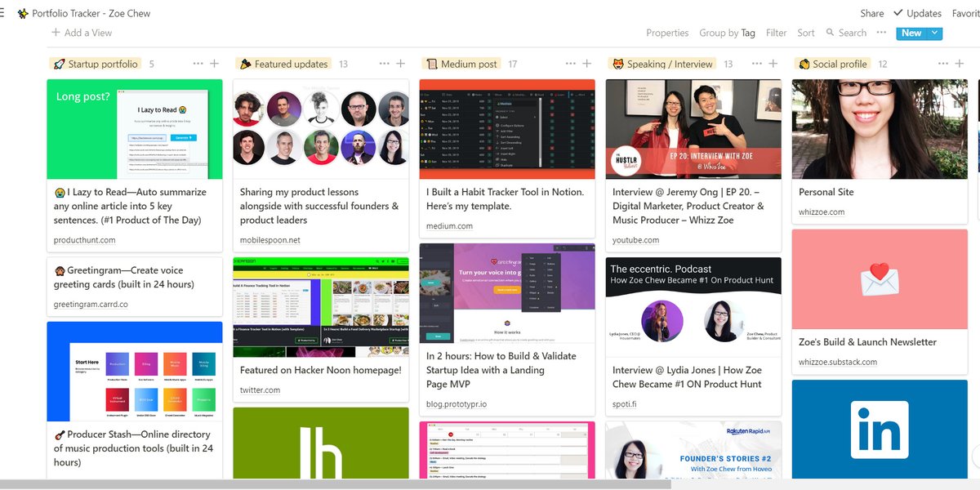The width and height of the screenshot is (980, 490).
Task: Open the Greetingram voice greeting cards card
Action: 135,287
